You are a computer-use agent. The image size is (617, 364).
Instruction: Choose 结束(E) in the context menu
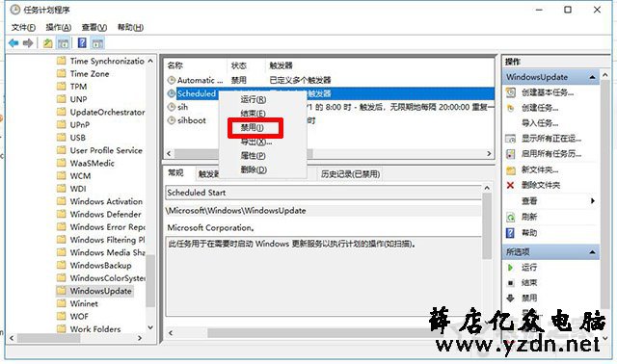click(x=253, y=114)
